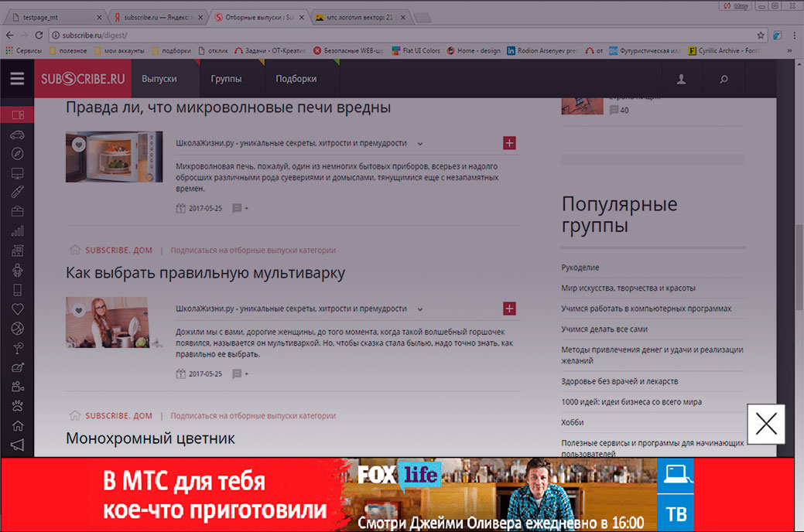Click the comments icon on microwave article

tap(237, 208)
